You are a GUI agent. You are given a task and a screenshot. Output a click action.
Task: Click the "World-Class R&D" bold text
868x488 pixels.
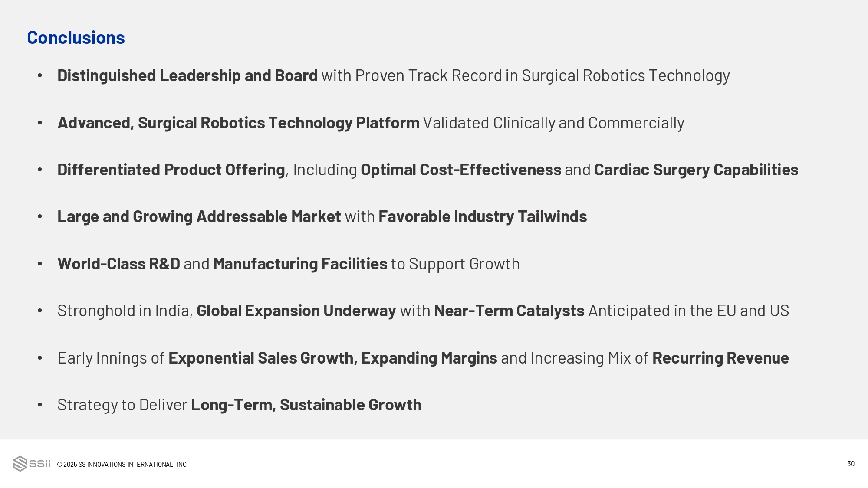118,264
